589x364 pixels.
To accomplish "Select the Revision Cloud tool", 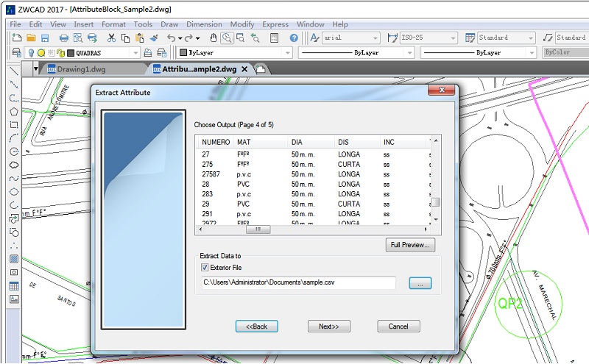I will click(x=14, y=165).
